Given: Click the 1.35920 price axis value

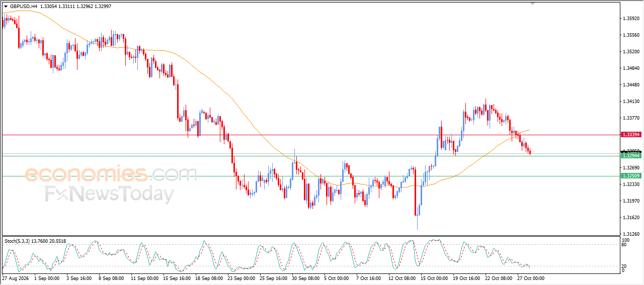Looking at the screenshot, I should tap(631, 19).
